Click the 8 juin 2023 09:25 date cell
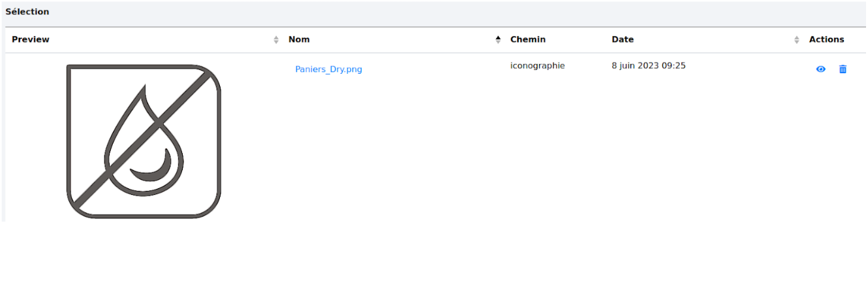Screen dimensions: 868x285 tap(648, 65)
